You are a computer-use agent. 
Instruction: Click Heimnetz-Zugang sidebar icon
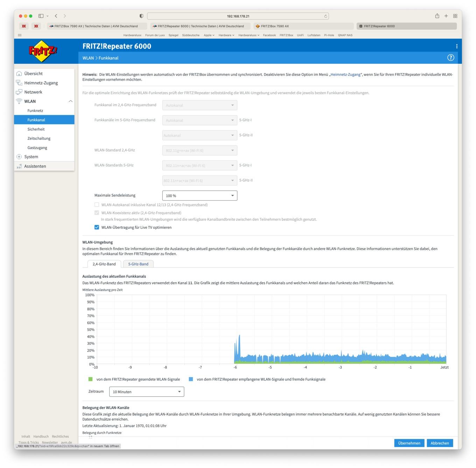(19, 83)
